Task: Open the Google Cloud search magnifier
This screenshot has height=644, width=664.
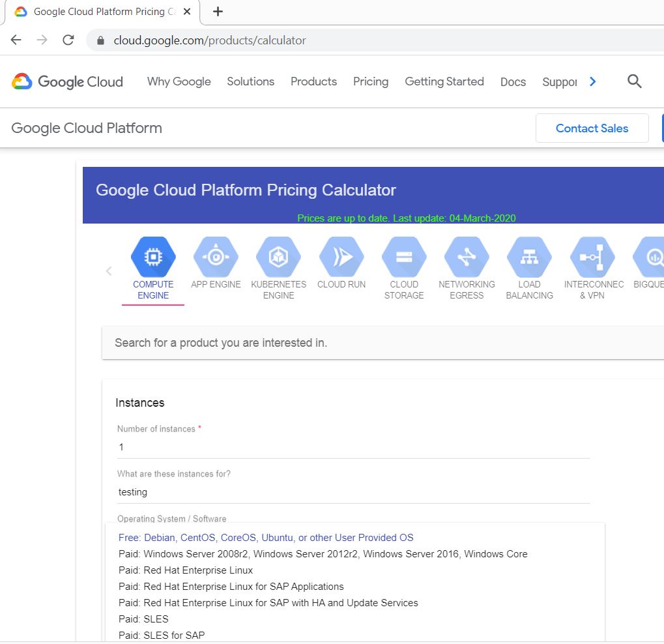Action: [634, 81]
